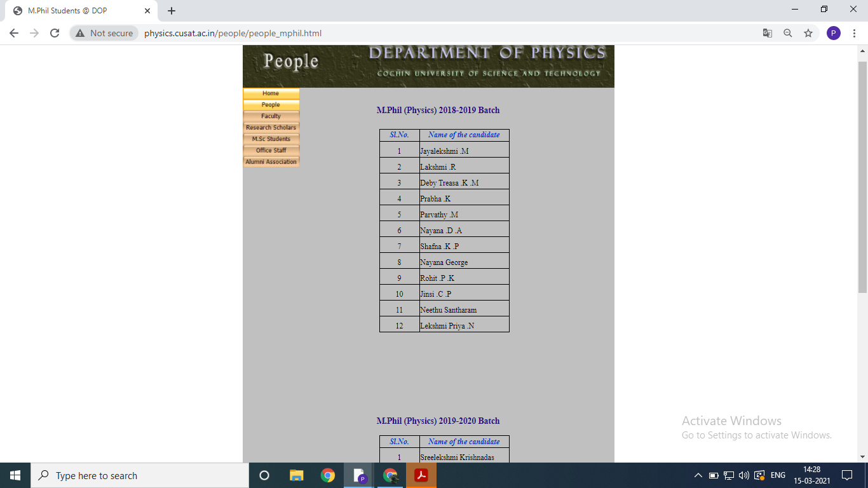
Task: Click the M.Phil 2018-2019 Batch heading
Action: coord(438,110)
